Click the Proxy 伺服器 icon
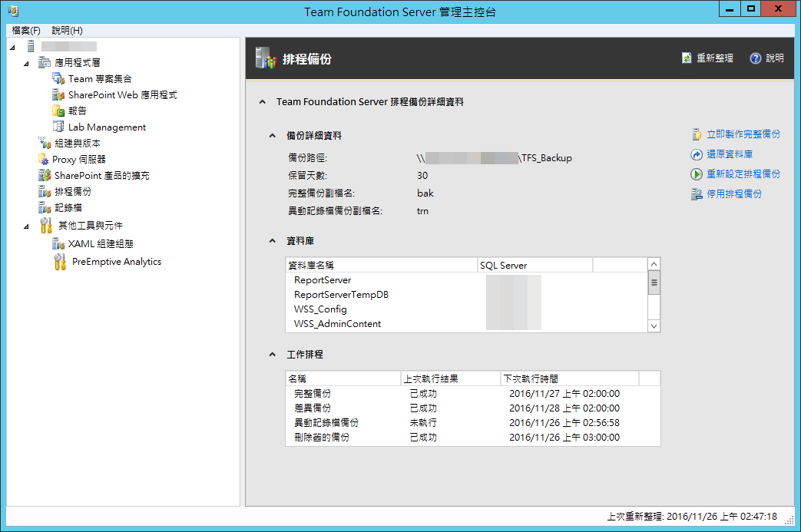Screen dimensions: 801x532 [44, 160]
